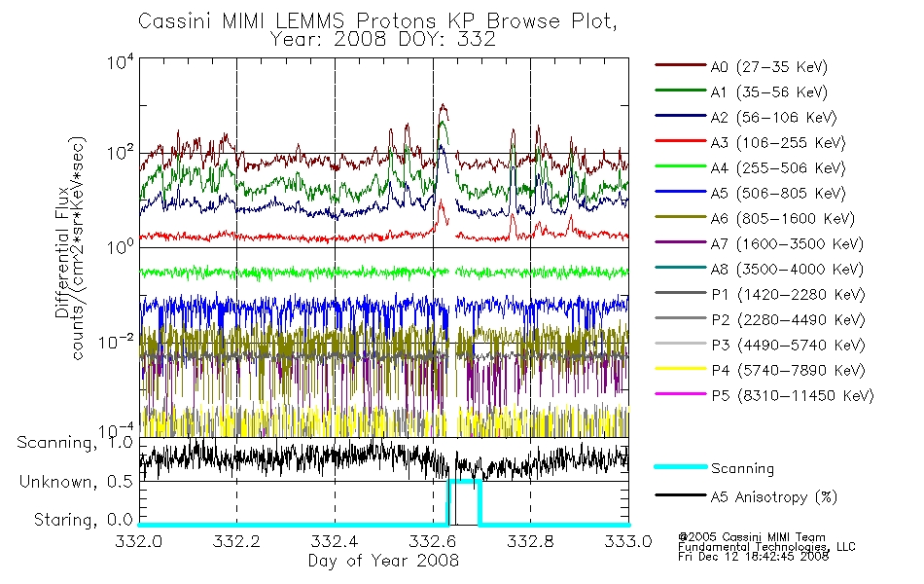Click the A8 (3500-4000 KeV) legend label
Viewport: 924px width, 584px height.
(x=787, y=270)
